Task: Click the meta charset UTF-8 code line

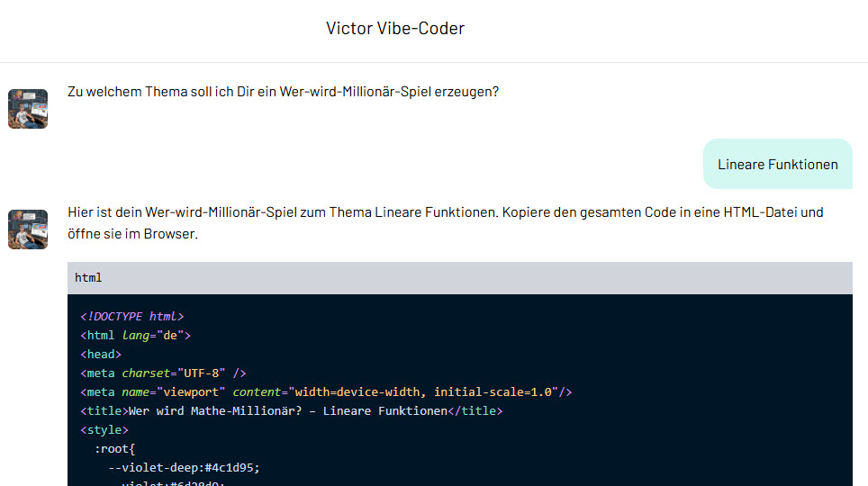Action: 163,373
